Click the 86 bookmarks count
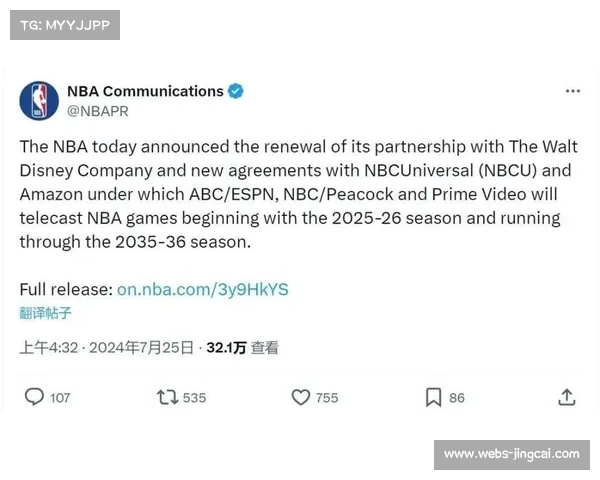This screenshot has width=600, height=480. pyautogui.click(x=457, y=398)
